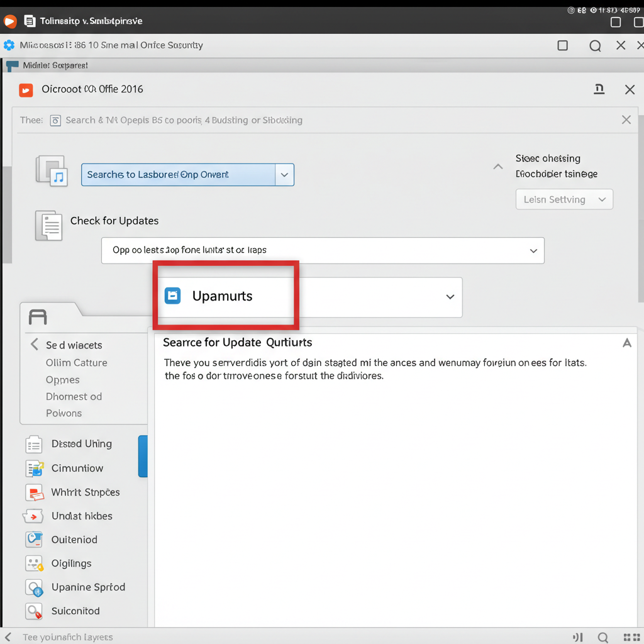Click the system tray clock at top right
The height and width of the screenshot is (644, 644).
[x=619, y=10]
